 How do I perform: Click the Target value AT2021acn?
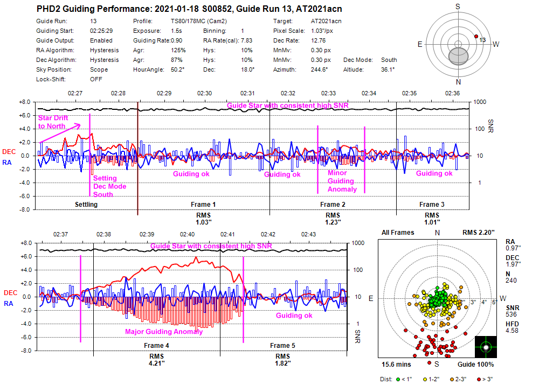326,22
